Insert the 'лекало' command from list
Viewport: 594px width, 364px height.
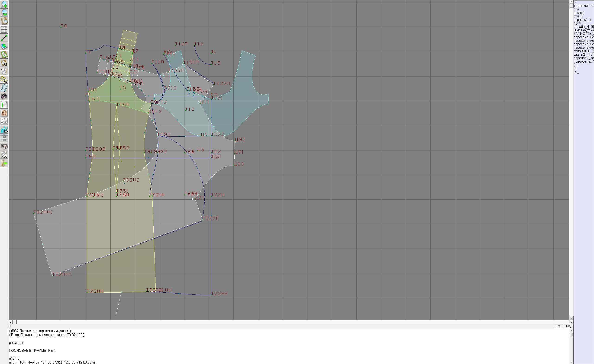[579, 13]
